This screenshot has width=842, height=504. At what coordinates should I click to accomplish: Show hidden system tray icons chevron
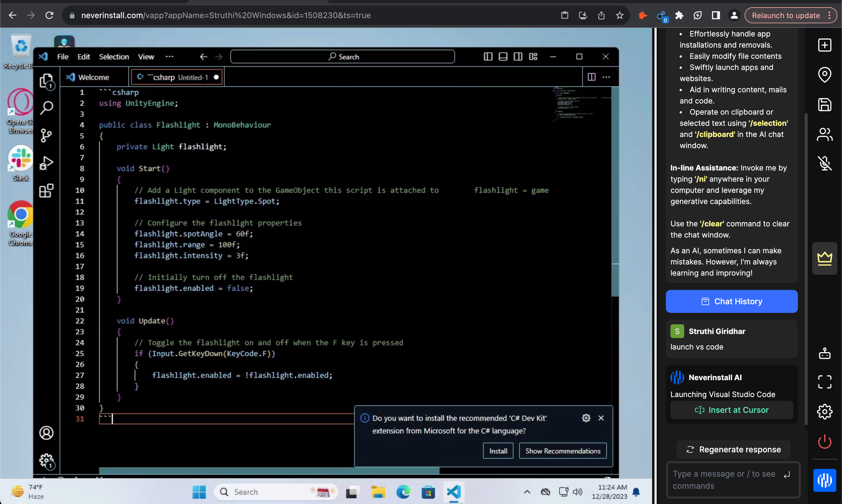[527, 492]
